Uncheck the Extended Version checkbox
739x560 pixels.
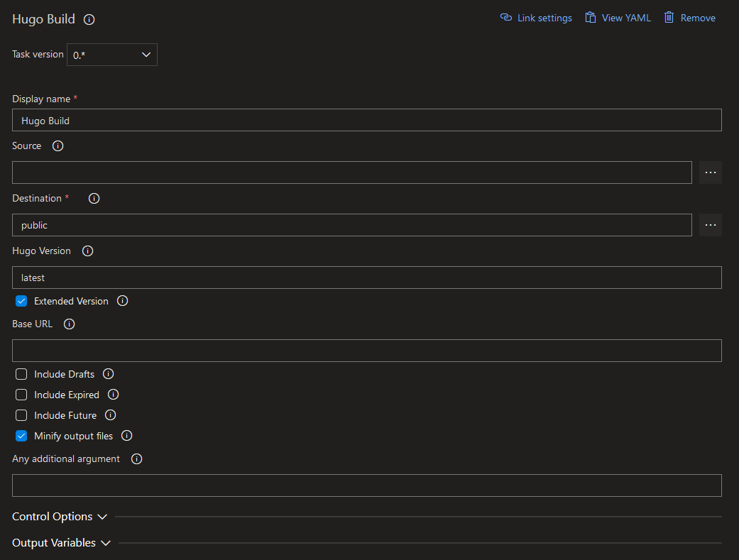tap(21, 301)
